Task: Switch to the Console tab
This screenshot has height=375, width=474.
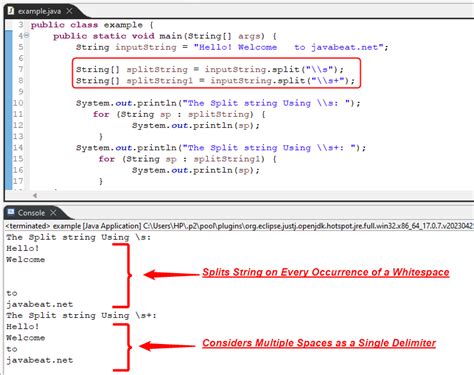Action: pyautogui.click(x=31, y=213)
